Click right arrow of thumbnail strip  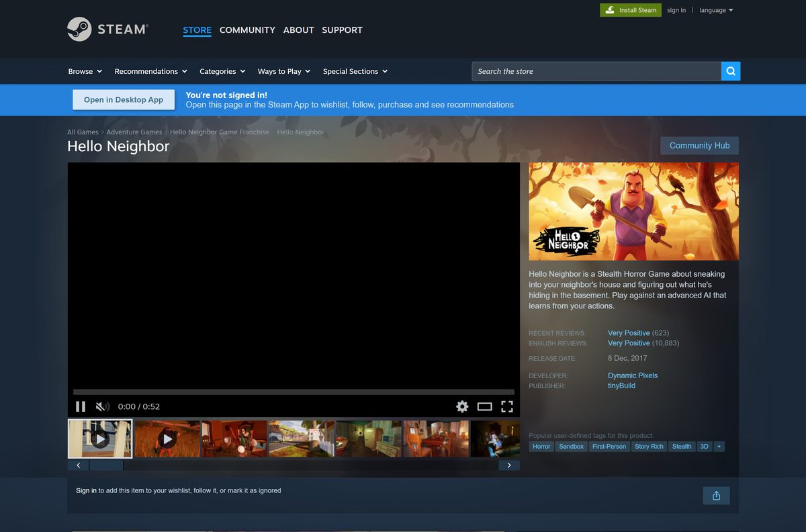coord(509,465)
